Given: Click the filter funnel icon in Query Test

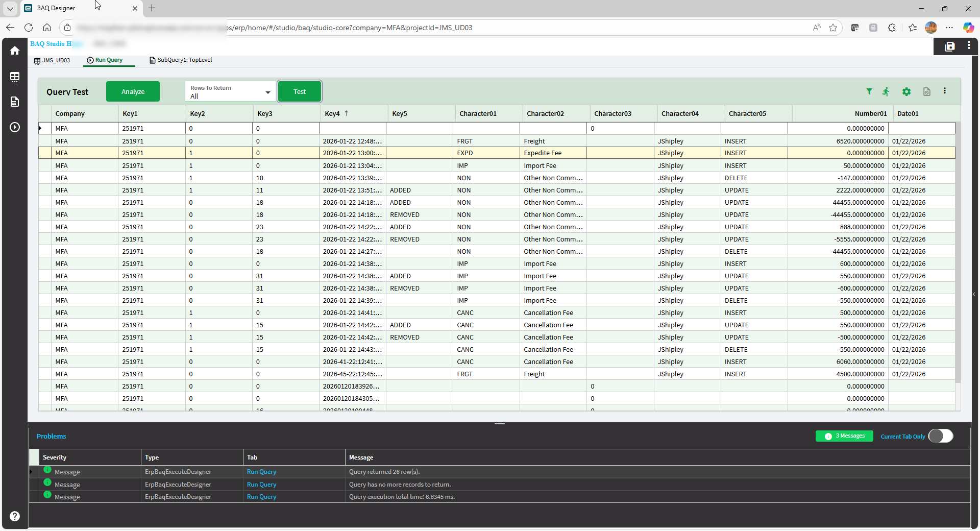Looking at the screenshot, I should (x=869, y=91).
